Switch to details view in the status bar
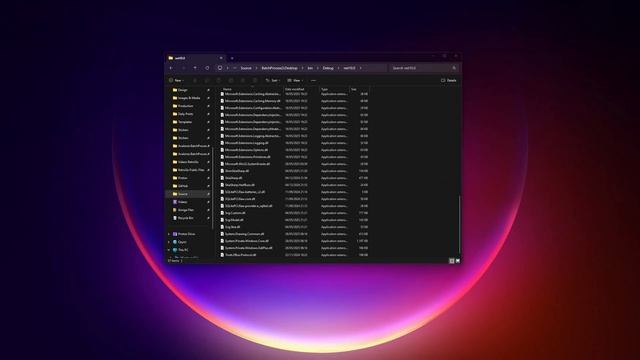This screenshot has width=640, height=360. 451,260
